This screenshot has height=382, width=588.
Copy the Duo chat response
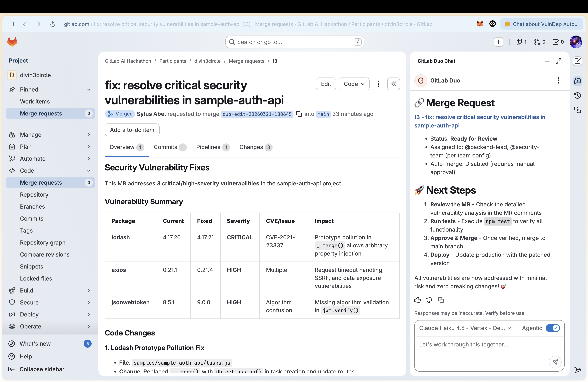[441, 300]
